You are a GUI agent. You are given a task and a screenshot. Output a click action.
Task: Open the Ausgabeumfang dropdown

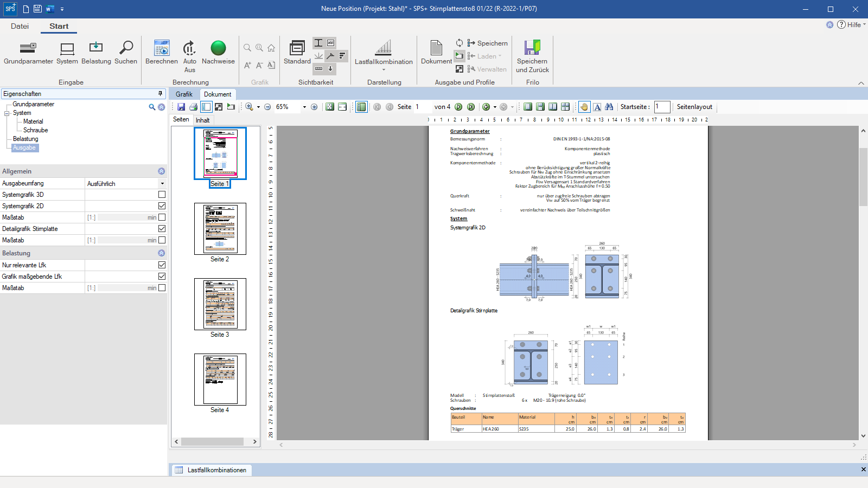coord(162,184)
